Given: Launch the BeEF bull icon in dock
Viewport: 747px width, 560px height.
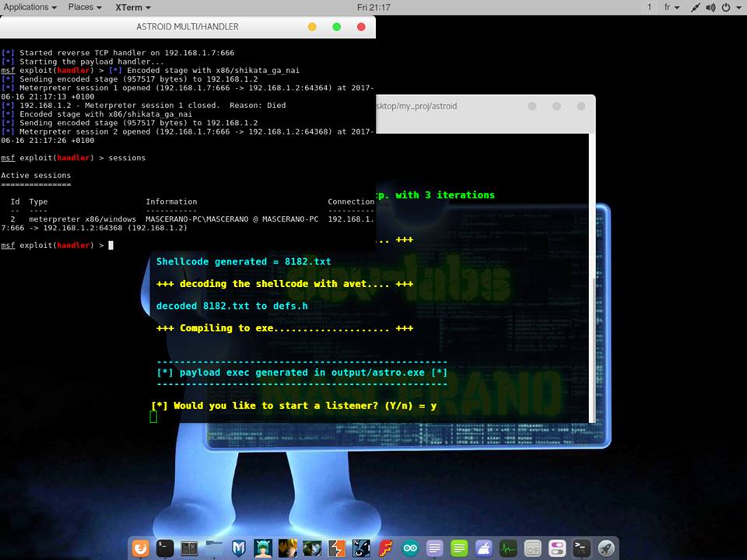Looking at the screenshot, I should tap(361, 548).
